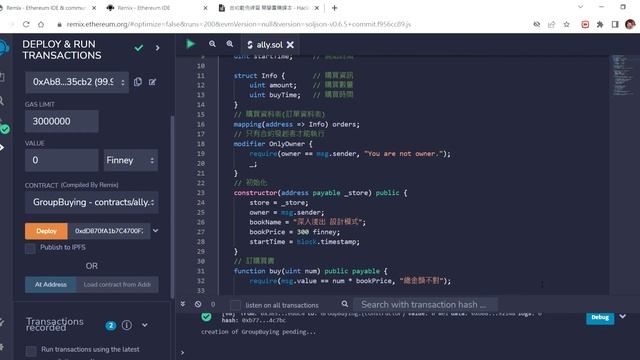This screenshot has width=640, height=360.
Task: Open plugin manager sidebar icon
Action: tap(2, 322)
